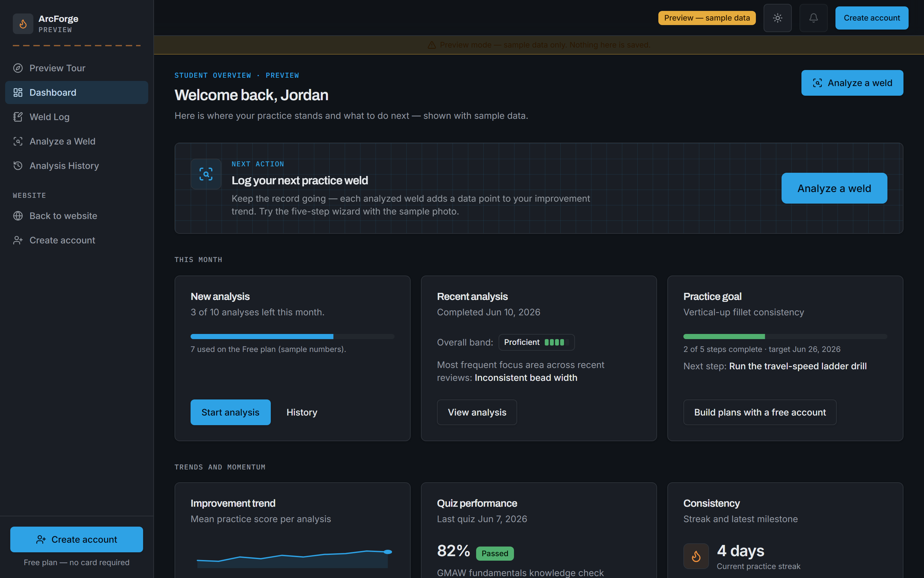Click the scan icon tile in Next Action card
Screen dimensions: 924x578
(x=206, y=174)
